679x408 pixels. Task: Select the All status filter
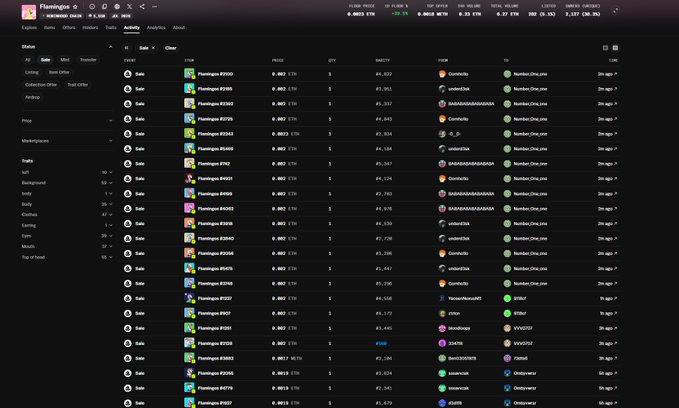tap(28, 60)
